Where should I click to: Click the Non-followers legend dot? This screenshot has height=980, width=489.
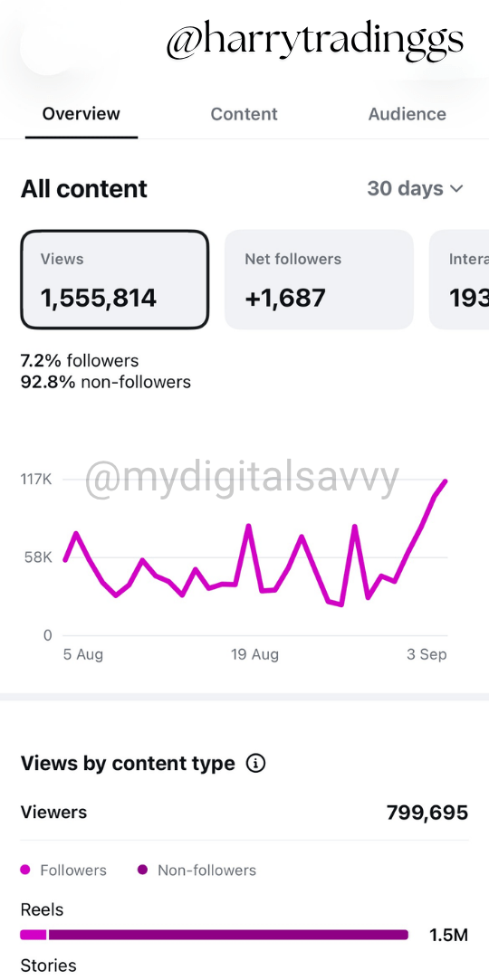point(142,870)
